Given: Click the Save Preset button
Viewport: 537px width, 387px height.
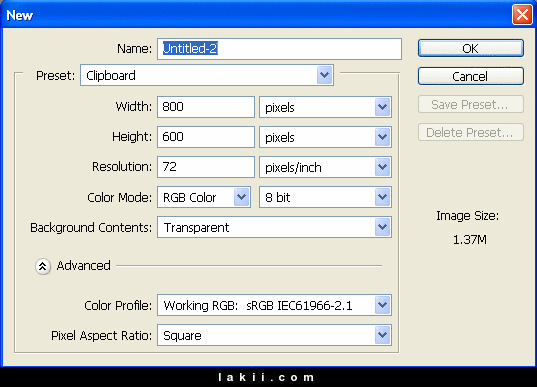Looking at the screenshot, I should (x=471, y=104).
